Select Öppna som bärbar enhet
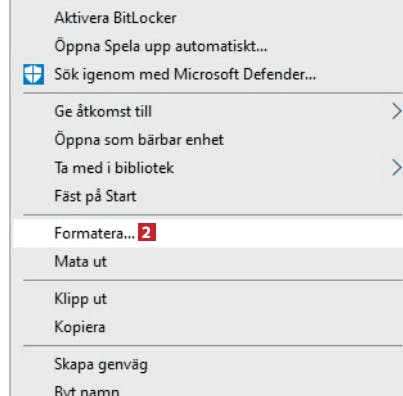 pyautogui.click(x=139, y=140)
